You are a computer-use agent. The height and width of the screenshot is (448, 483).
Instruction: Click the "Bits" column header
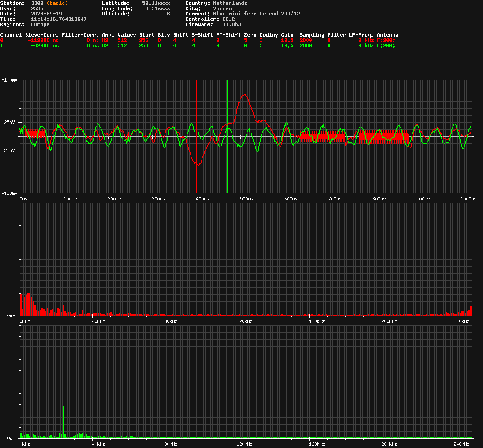[x=164, y=35]
